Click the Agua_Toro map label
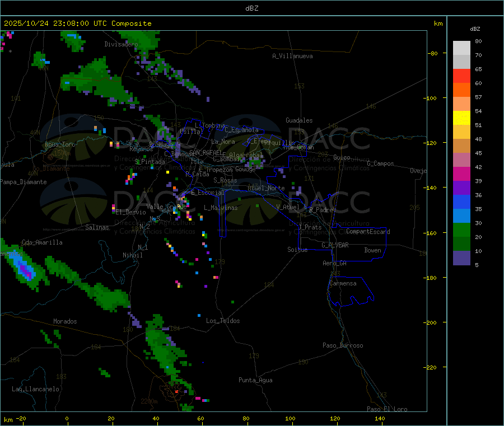The image size is (504, 426). tap(60, 144)
